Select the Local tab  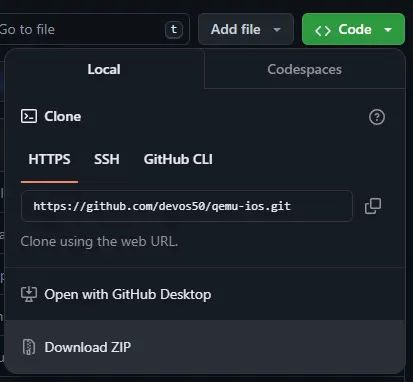104,69
